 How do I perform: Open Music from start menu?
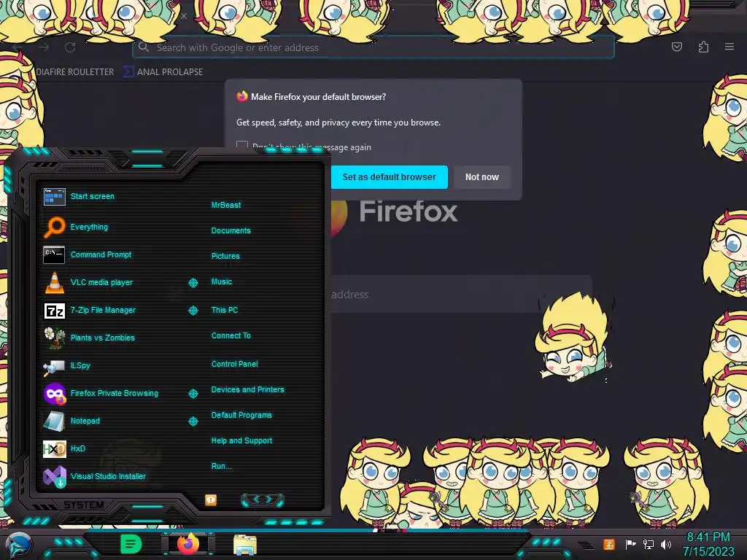click(222, 281)
